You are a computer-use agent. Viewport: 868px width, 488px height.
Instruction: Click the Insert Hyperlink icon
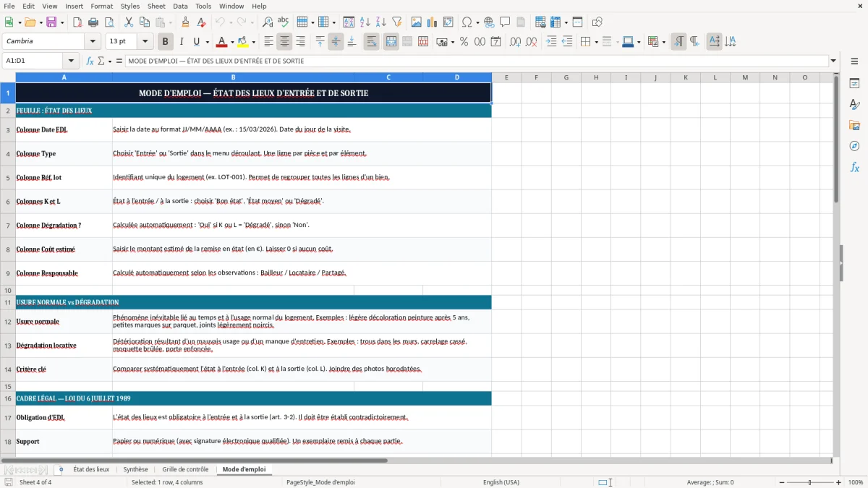pos(489,22)
